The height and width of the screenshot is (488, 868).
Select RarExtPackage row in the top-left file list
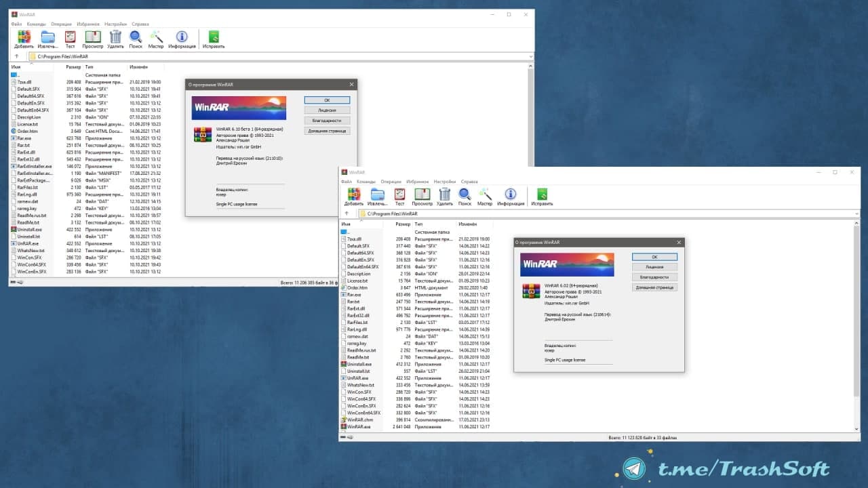pyautogui.click(x=87, y=180)
